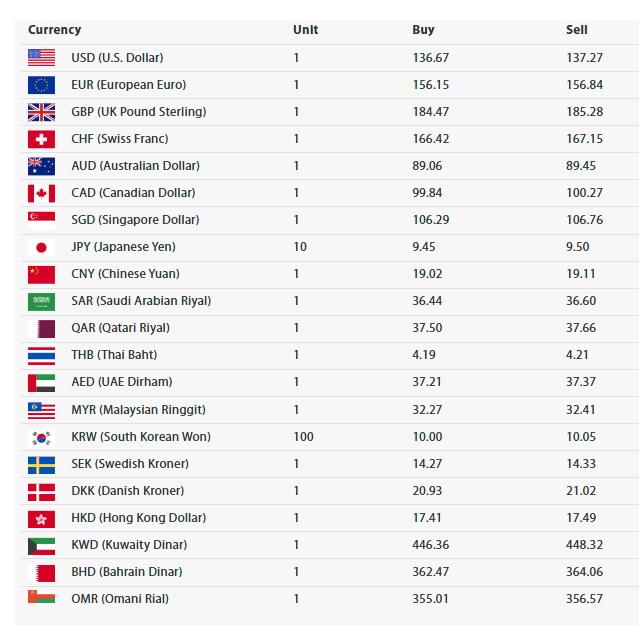This screenshot has height=625, width=639.
Task: Select the Kuwait flag icon
Action: pos(41,546)
